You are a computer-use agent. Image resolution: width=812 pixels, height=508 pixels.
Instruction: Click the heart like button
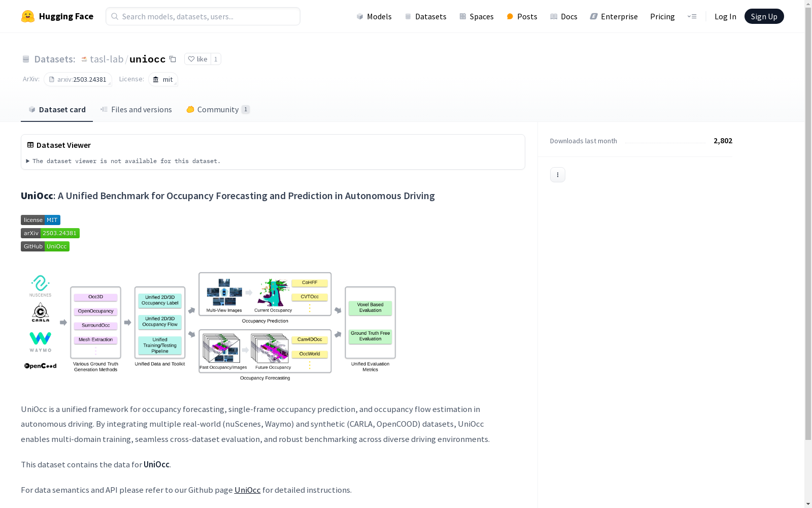[197, 59]
